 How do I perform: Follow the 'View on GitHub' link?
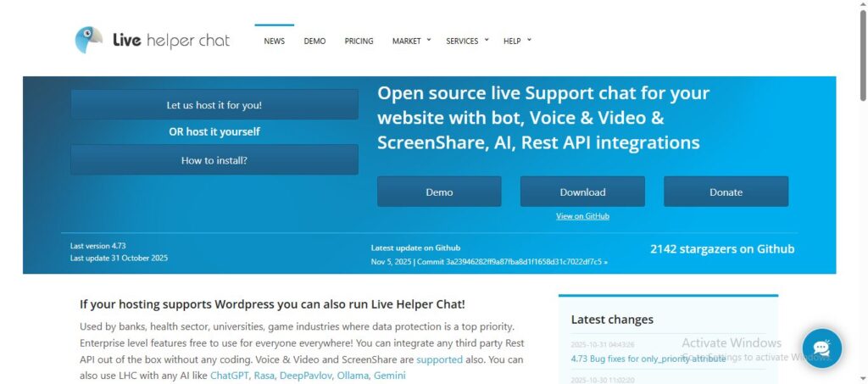582,216
